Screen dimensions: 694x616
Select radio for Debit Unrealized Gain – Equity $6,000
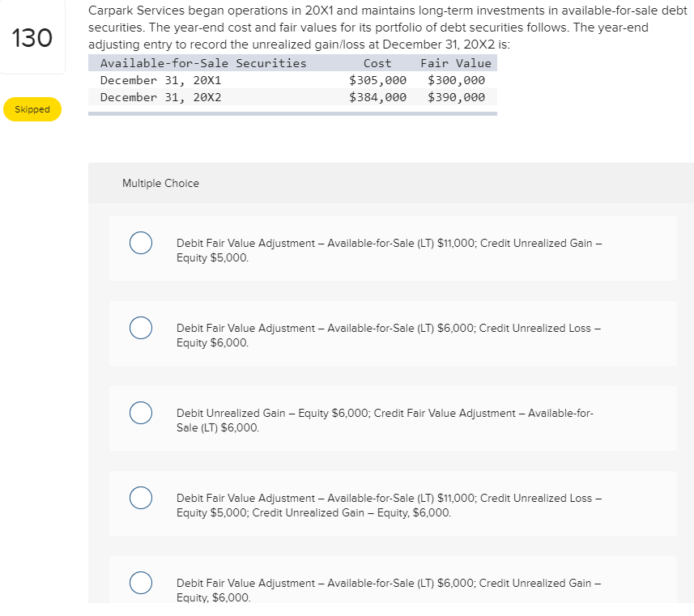pyautogui.click(x=141, y=413)
